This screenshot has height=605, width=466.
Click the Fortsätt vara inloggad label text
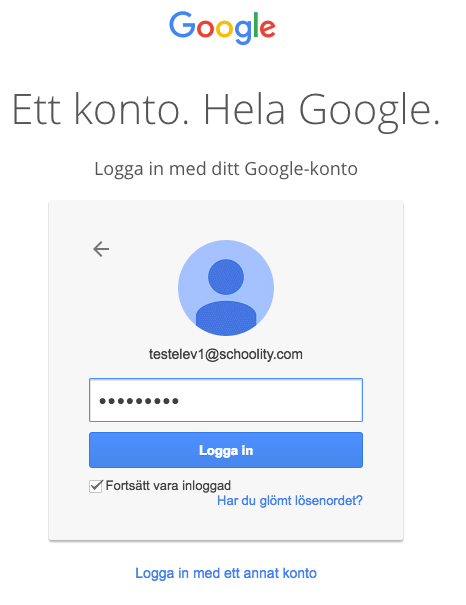pos(168,485)
